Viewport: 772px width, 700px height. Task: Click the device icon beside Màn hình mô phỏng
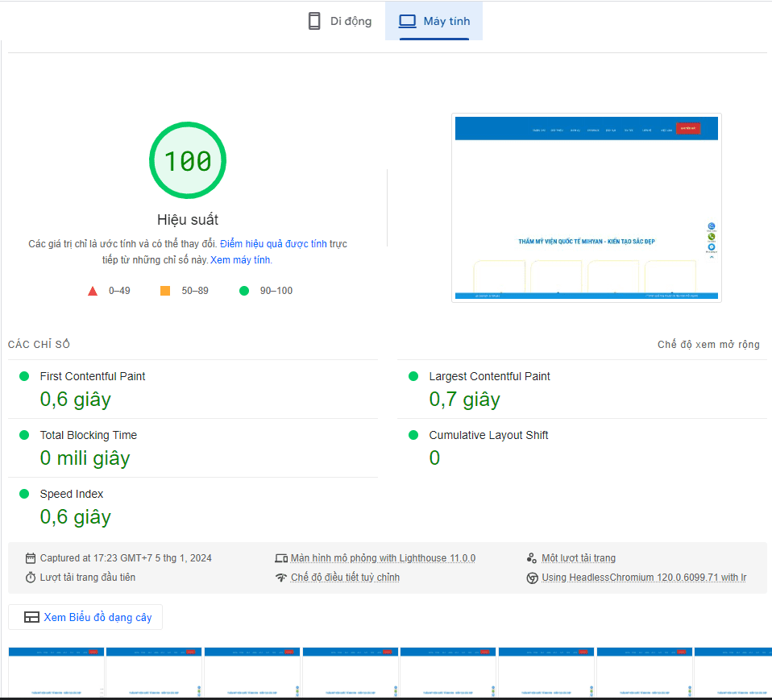(281, 558)
